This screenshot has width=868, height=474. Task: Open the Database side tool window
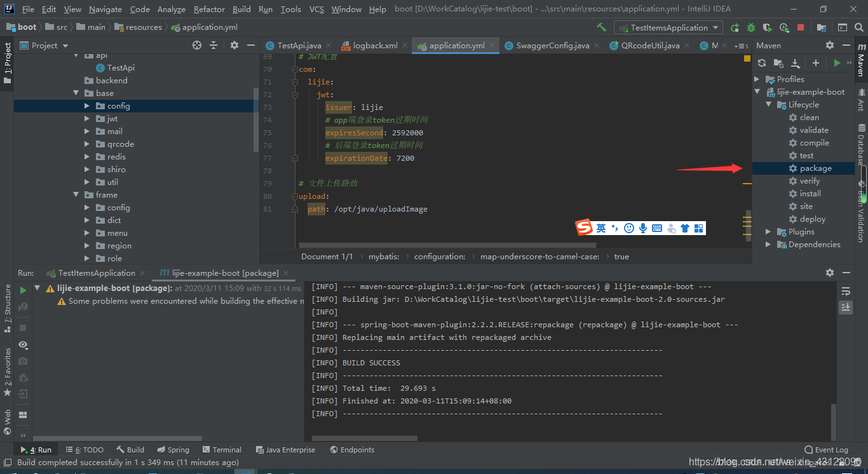861,145
